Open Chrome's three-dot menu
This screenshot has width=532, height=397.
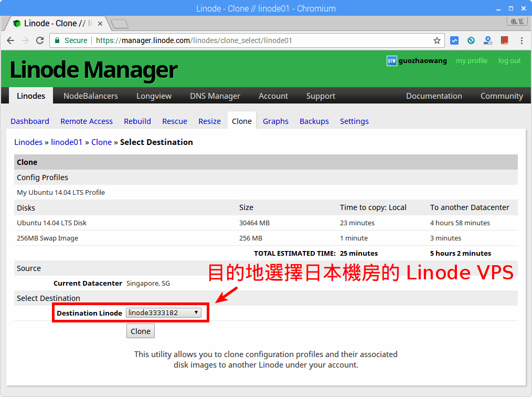(523, 40)
